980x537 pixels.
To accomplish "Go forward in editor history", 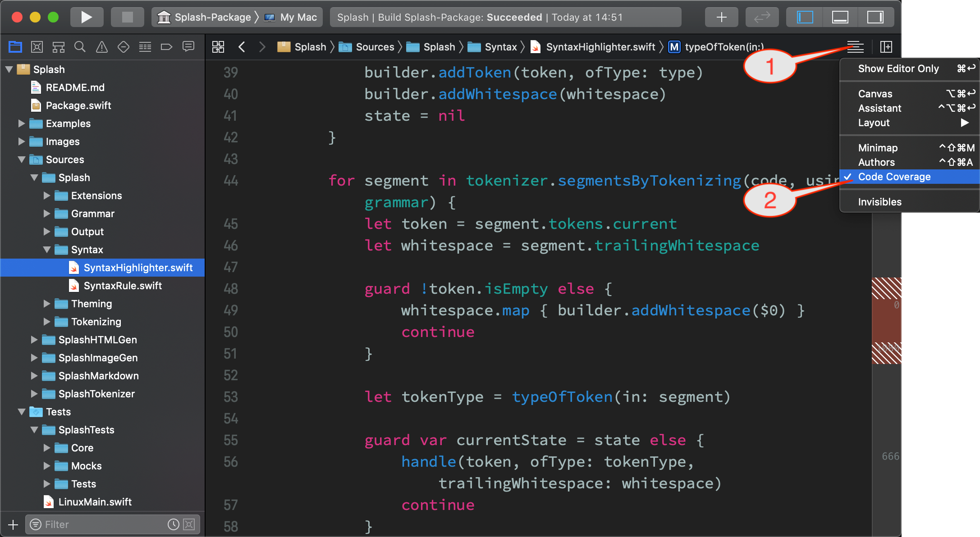I will click(x=262, y=47).
